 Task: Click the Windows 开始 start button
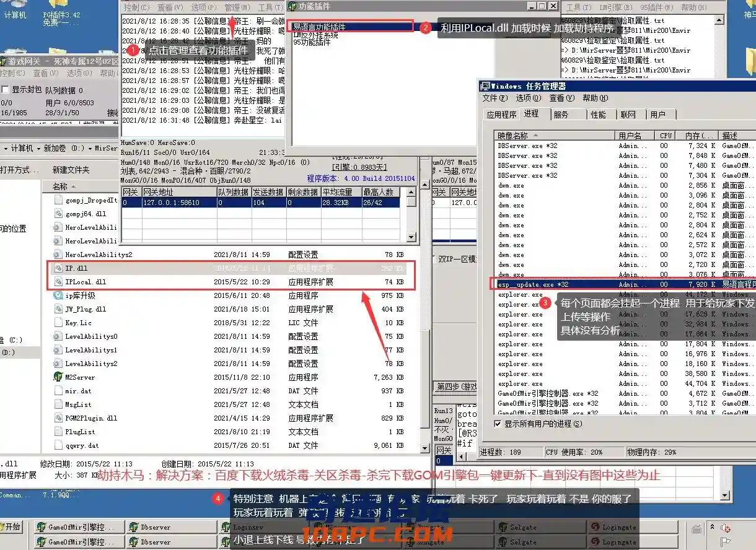pyautogui.click(x=11, y=527)
